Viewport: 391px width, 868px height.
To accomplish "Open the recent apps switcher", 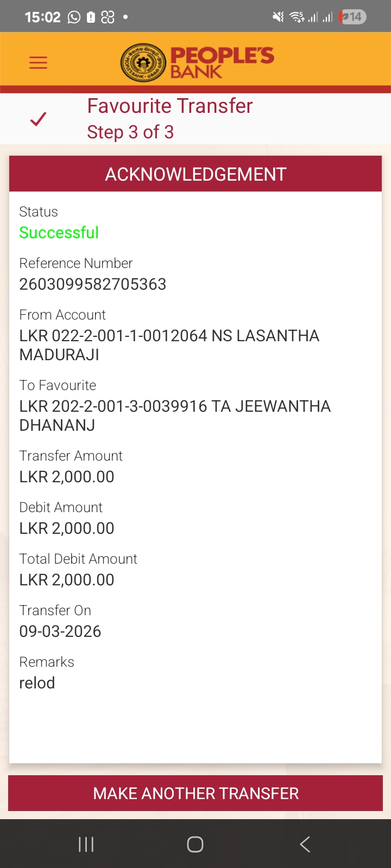I will point(86,844).
